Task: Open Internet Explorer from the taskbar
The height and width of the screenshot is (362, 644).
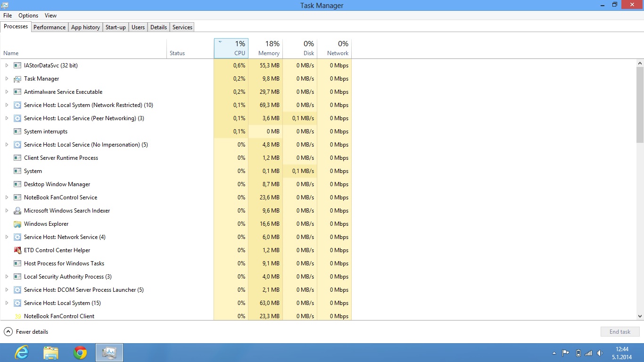Action: click(x=22, y=353)
